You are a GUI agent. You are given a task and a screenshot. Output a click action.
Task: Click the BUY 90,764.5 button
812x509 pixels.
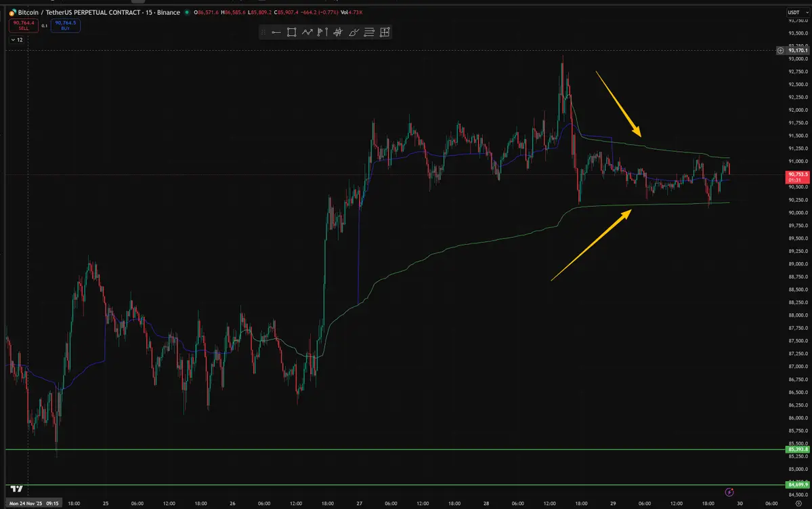pyautogui.click(x=65, y=25)
